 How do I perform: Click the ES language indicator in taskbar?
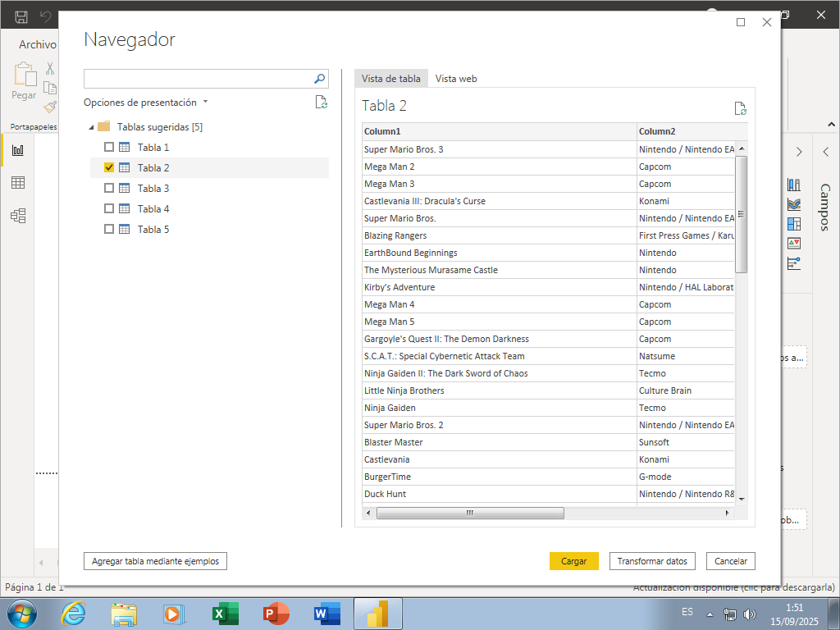coord(687,612)
